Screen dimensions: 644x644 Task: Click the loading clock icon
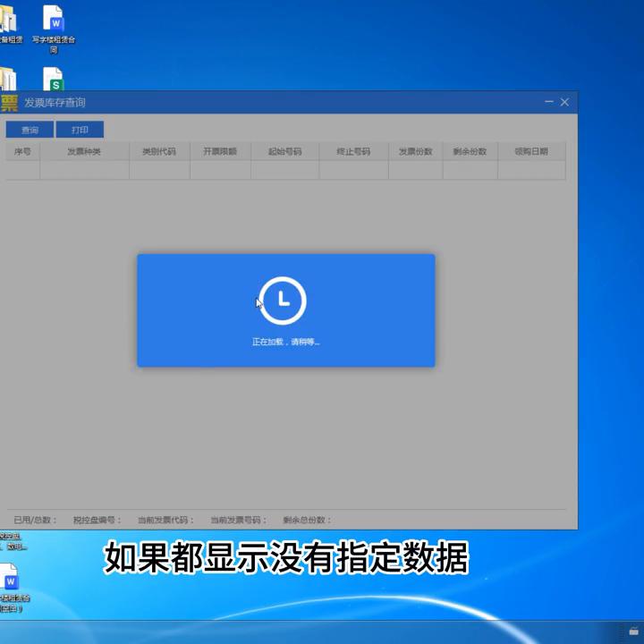(283, 301)
